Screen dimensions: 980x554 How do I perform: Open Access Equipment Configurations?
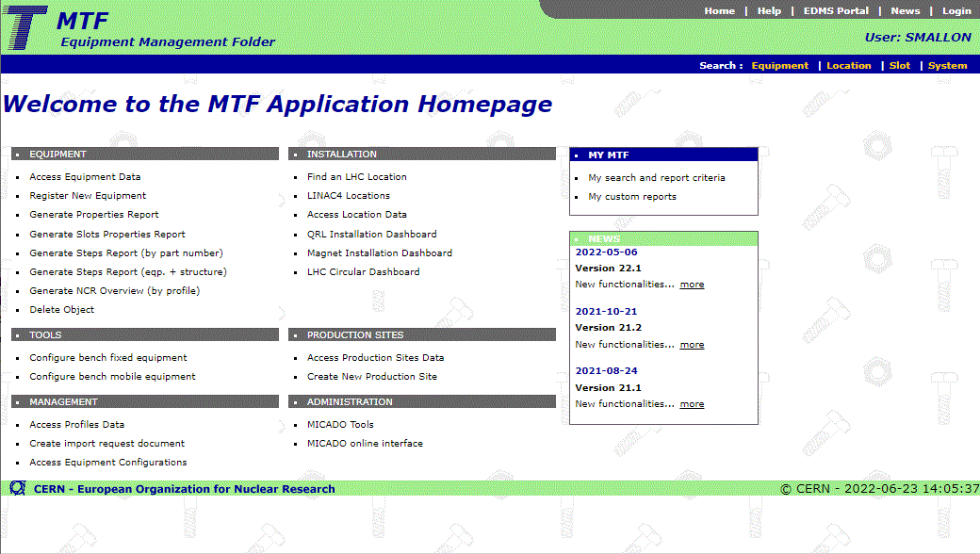point(108,462)
